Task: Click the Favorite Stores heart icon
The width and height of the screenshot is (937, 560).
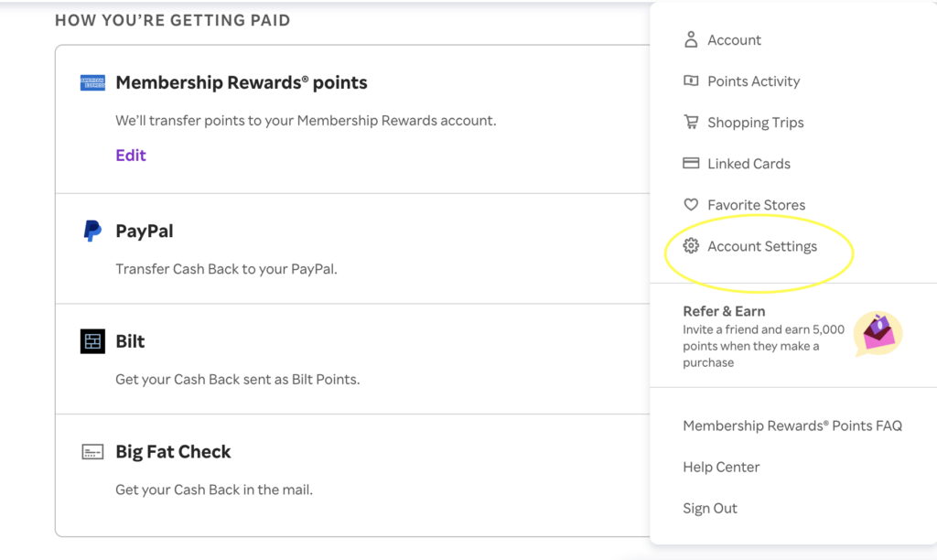Action: click(x=691, y=204)
